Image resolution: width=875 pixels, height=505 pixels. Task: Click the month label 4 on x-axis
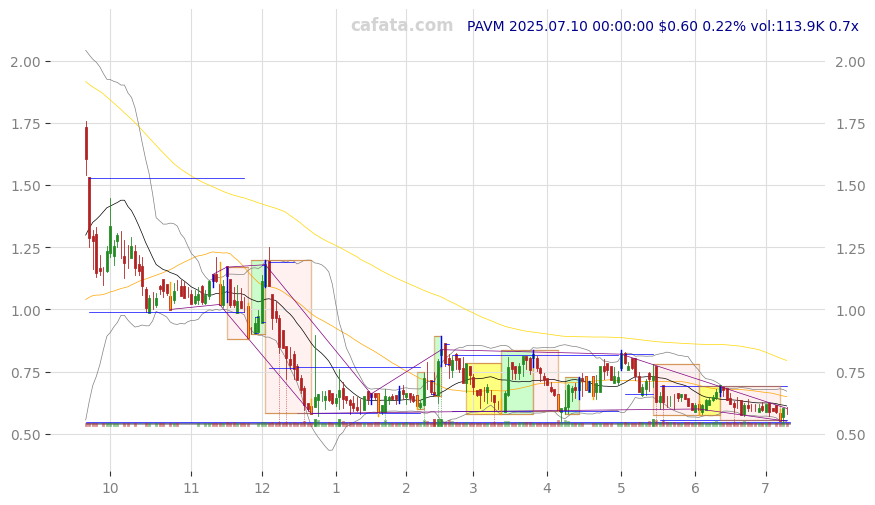point(547,488)
